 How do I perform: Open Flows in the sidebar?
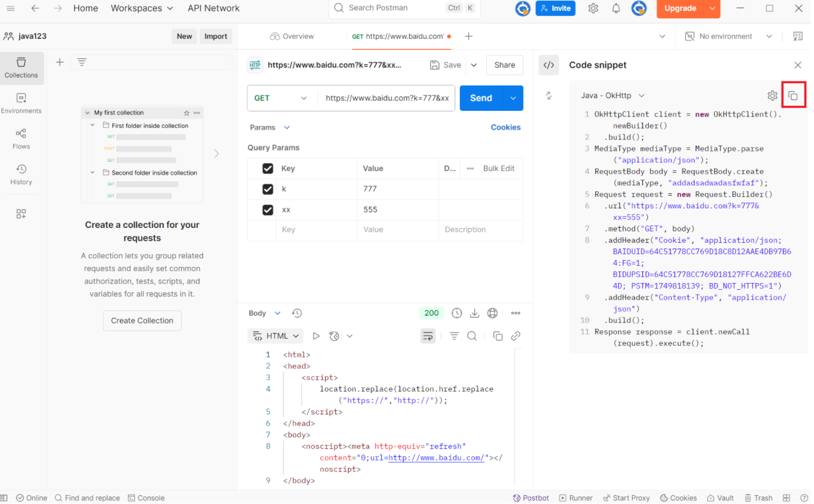[21, 139]
